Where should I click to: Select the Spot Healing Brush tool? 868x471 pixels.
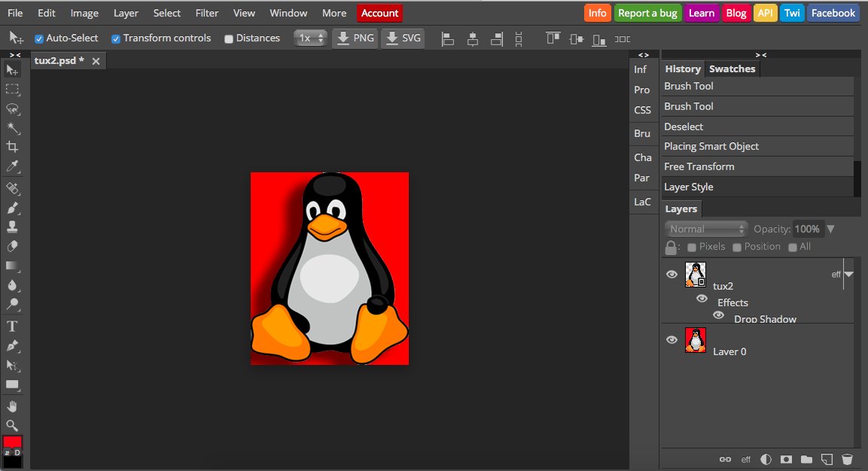(12, 188)
